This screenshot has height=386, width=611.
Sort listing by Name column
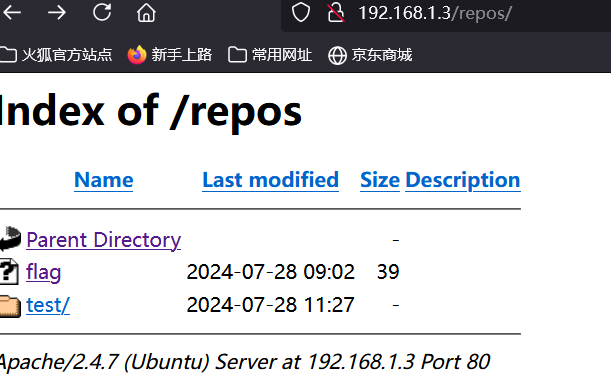(x=104, y=180)
